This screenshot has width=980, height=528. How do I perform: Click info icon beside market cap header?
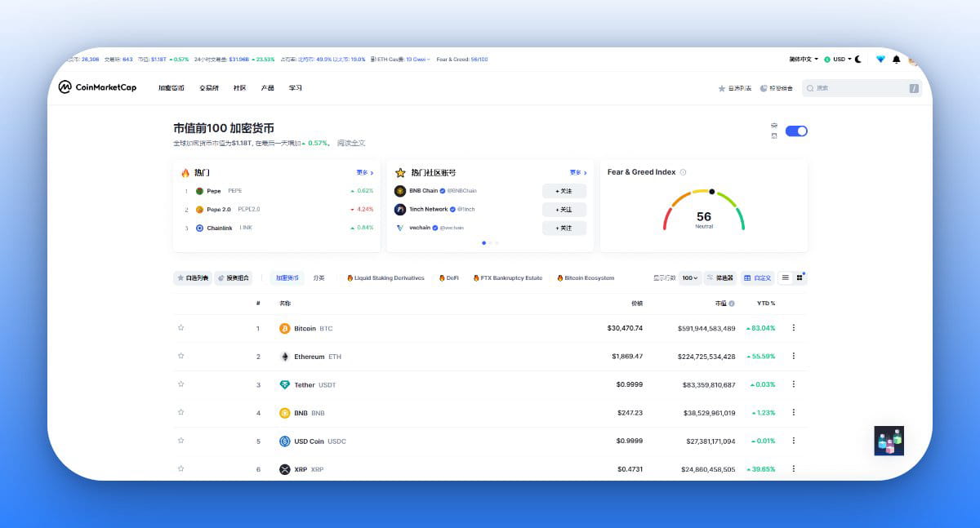click(732, 304)
